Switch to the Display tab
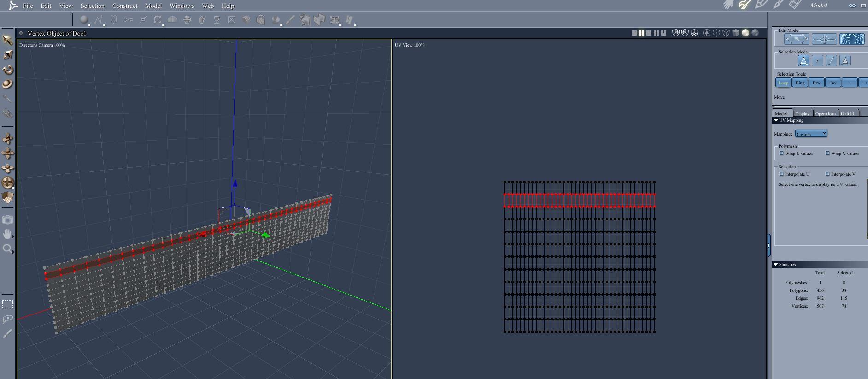868x379 pixels. [x=802, y=113]
